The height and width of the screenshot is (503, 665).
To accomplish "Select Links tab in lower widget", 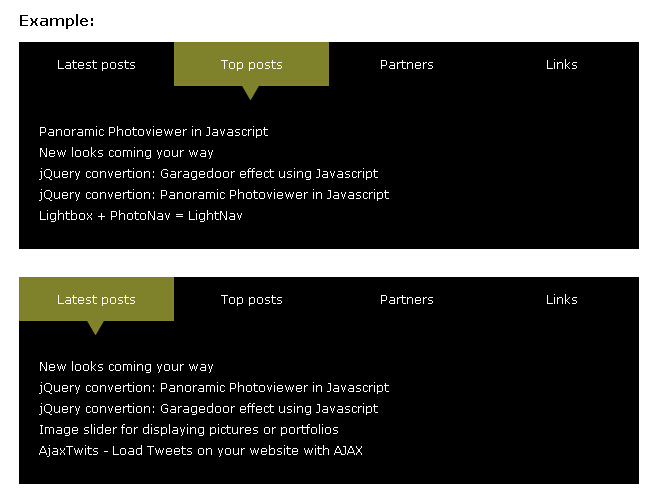I will [561, 299].
